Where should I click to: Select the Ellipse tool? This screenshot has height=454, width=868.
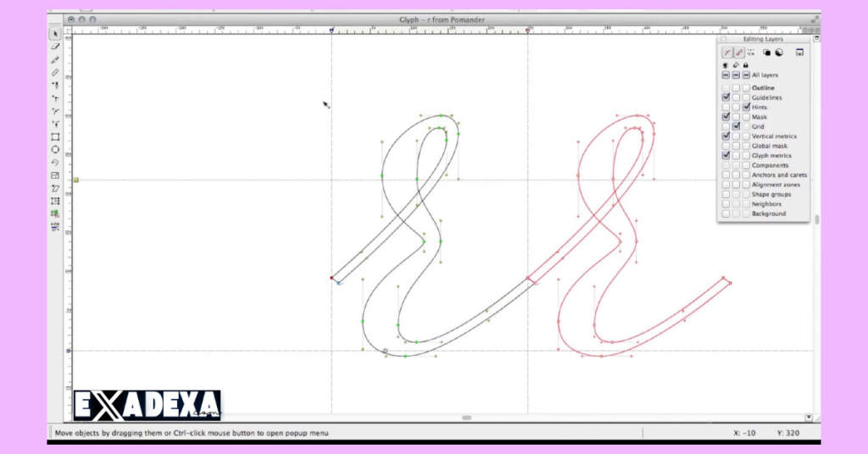(55, 149)
